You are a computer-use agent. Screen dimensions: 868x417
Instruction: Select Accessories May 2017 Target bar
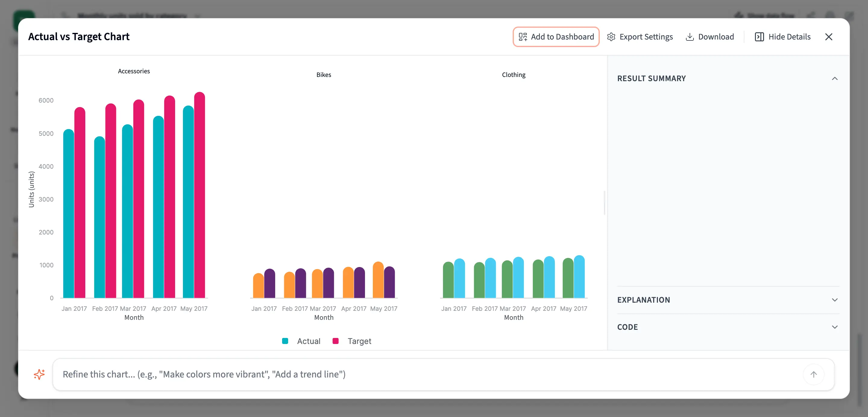(200, 195)
